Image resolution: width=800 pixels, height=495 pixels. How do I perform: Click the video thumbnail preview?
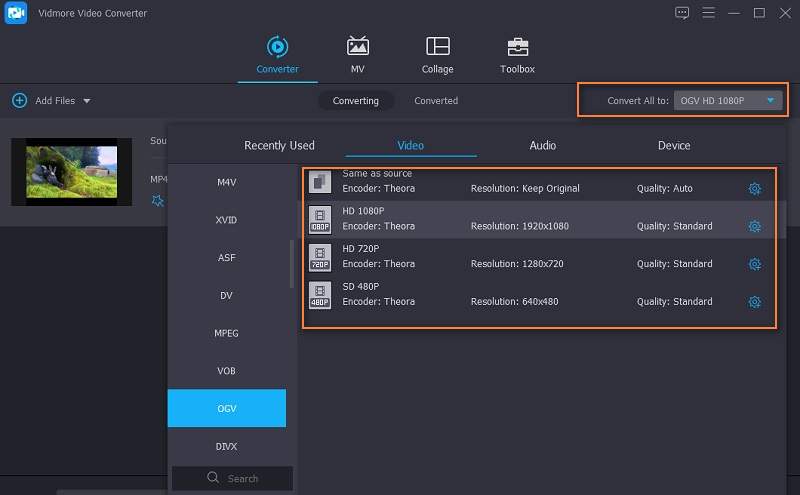point(71,171)
